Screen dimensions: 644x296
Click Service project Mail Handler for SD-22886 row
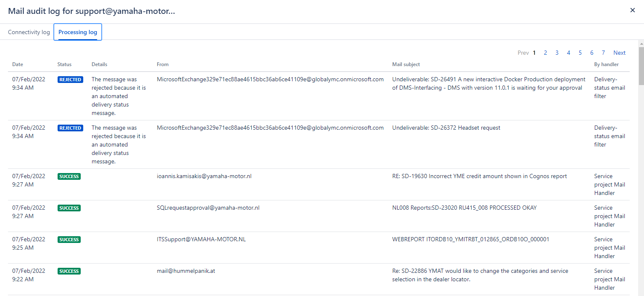pos(610,279)
